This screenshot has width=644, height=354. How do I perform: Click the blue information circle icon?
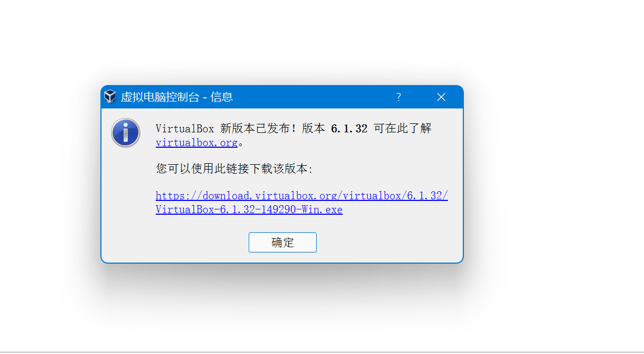pyautogui.click(x=125, y=133)
